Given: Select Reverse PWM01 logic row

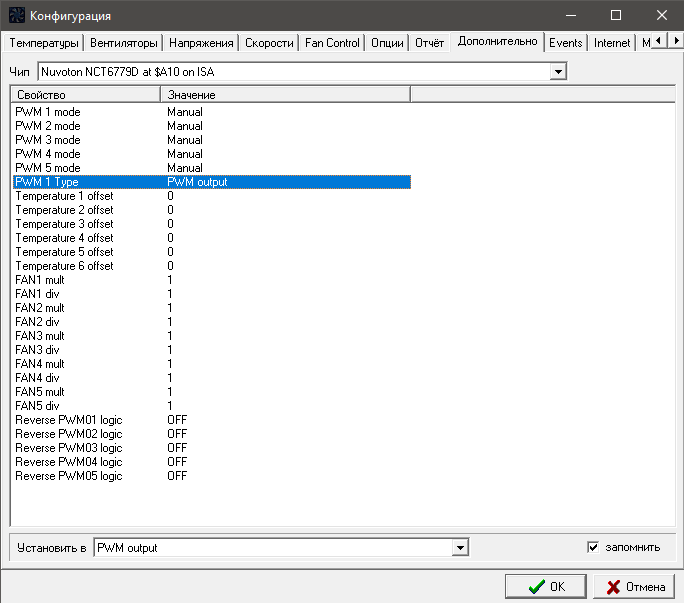Looking at the screenshot, I should tap(212, 420).
